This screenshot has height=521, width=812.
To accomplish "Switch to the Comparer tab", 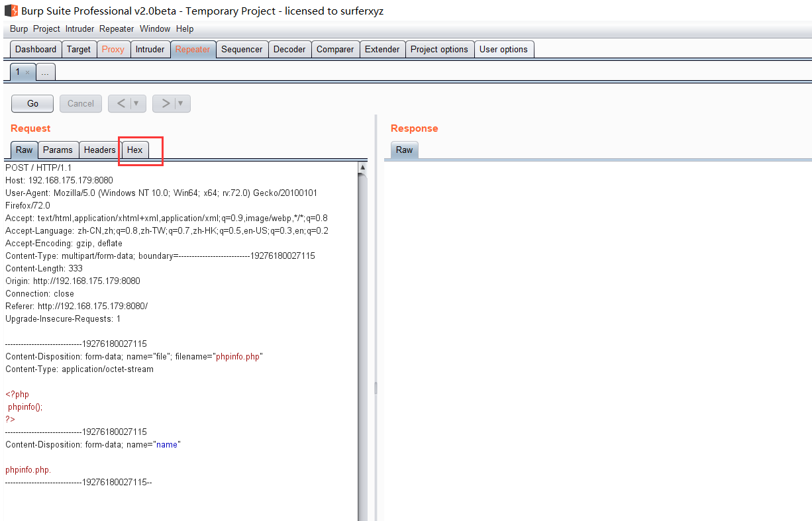I will point(335,50).
